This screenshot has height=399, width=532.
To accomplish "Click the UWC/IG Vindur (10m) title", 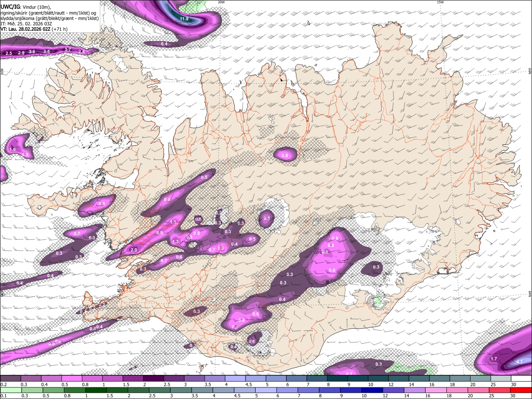I will tap(25, 7).
